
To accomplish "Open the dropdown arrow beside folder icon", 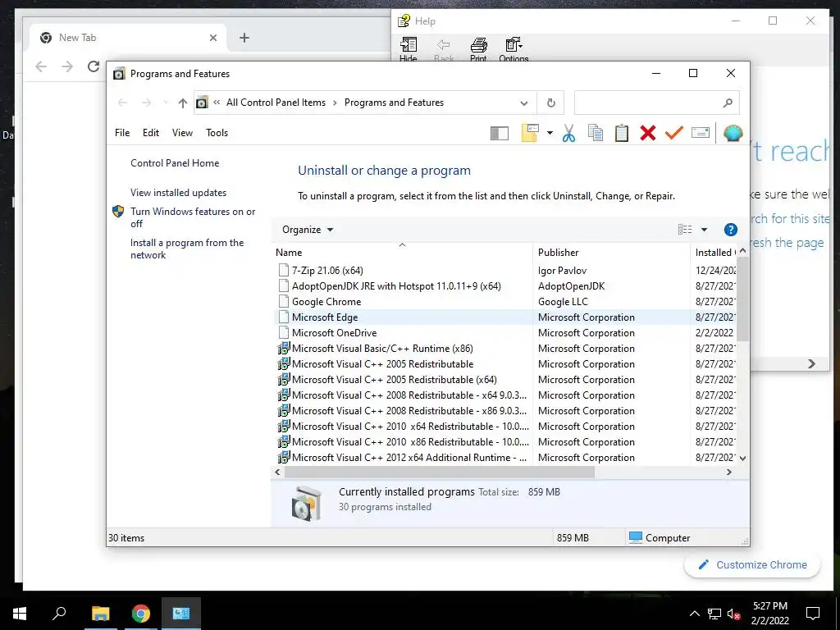I will pyautogui.click(x=550, y=133).
